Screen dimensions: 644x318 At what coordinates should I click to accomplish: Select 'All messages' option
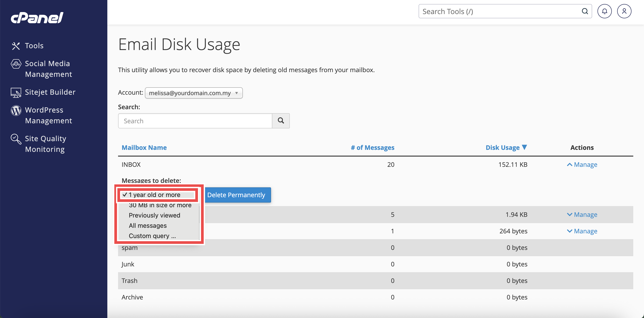(x=148, y=225)
